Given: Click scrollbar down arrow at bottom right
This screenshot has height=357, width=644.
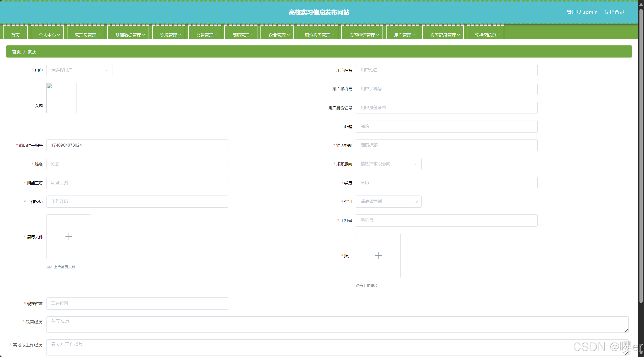Looking at the screenshot, I should pyautogui.click(x=641, y=353).
